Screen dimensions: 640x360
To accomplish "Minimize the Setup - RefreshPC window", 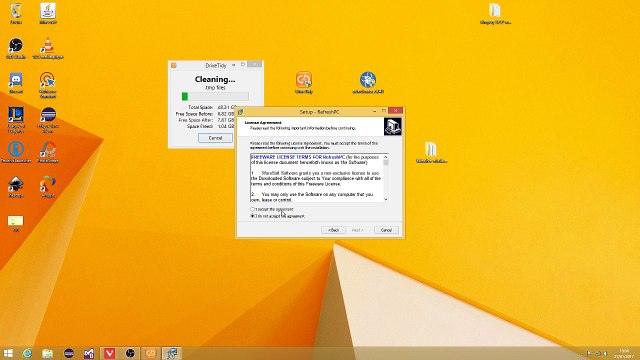I will point(374,111).
